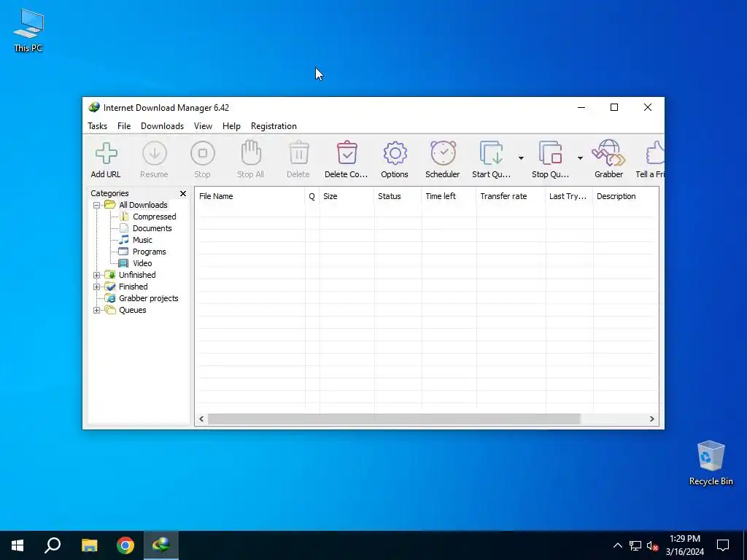Click the taskbar clock showing 1:29 PM
Screen dimensions: 747x560
click(684, 545)
